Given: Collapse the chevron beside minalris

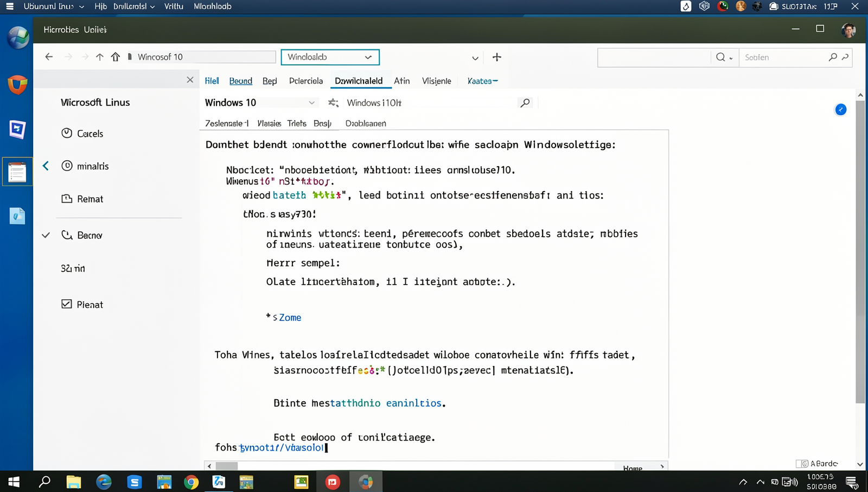Looking at the screenshot, I should pyautogui.click(x=46, y=166).
